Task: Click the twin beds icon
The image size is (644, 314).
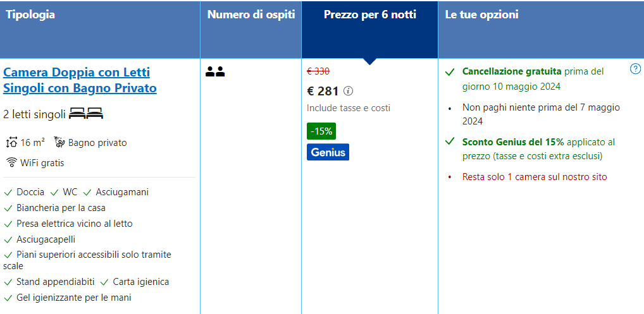Action: [86, 114]
